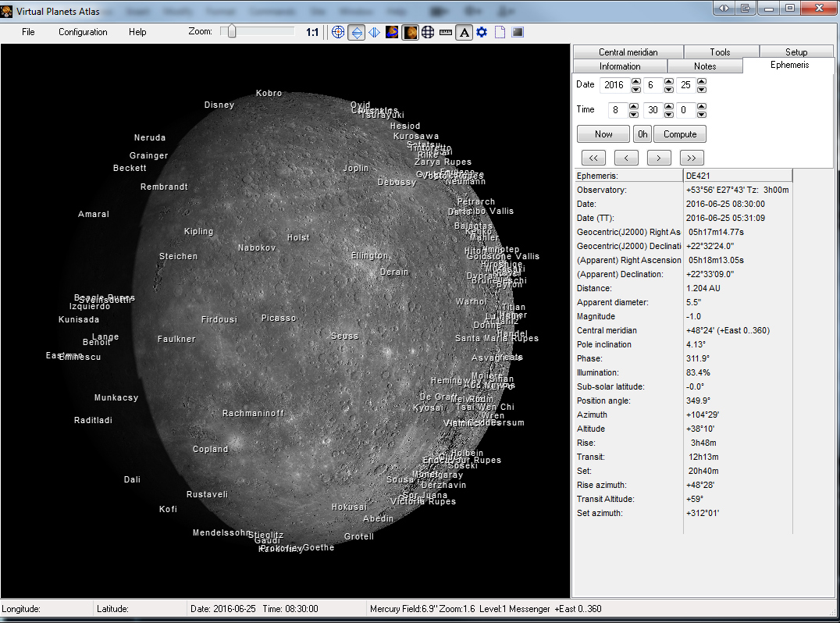The image size is (840, 623).
Task: Switch to the Central meridian tab
Action: tap(628, 52)
